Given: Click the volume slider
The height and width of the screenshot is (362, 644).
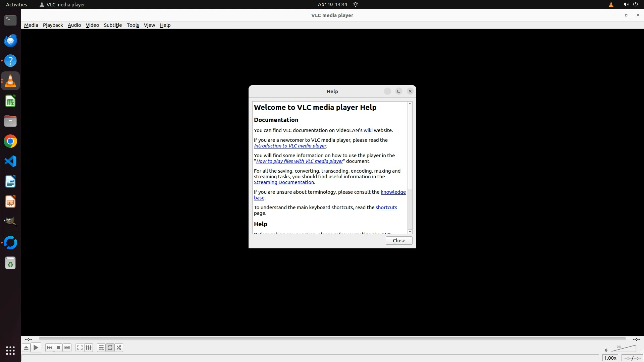Looking at the screenshot, I should pos(624,350).
